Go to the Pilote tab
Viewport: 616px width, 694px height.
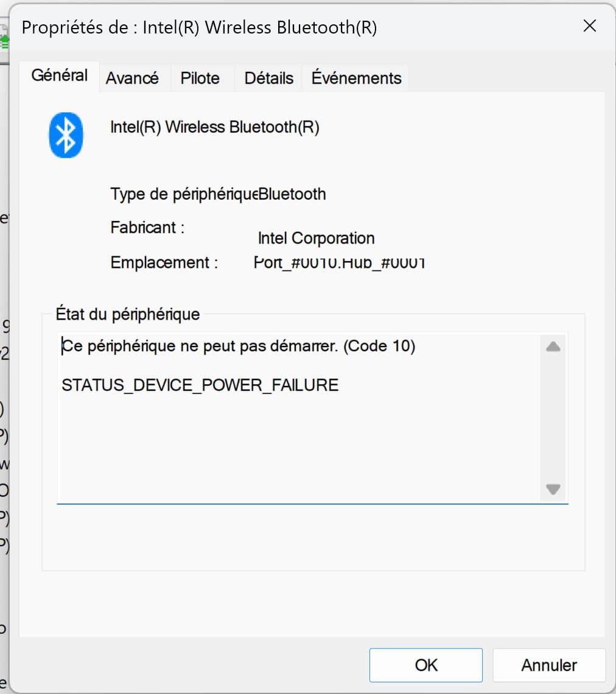pyautogui.click(x=200, y=79)
